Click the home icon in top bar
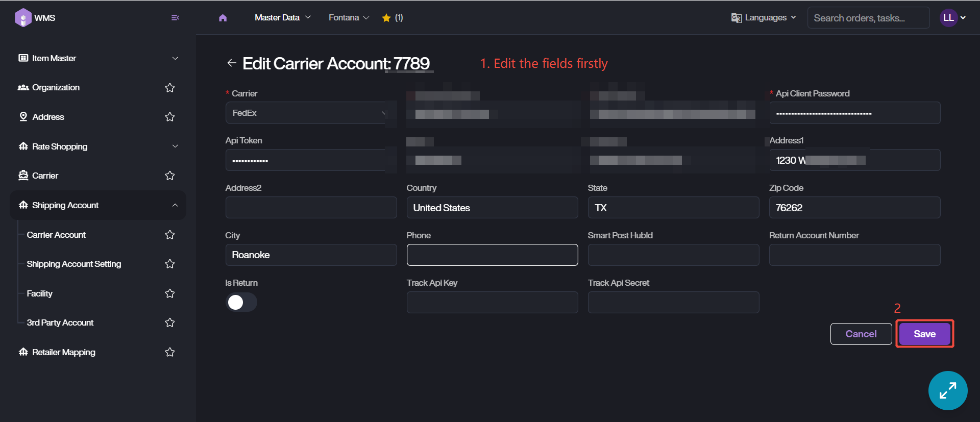This screenshot has width=980, height=422. tap(223, 18)
